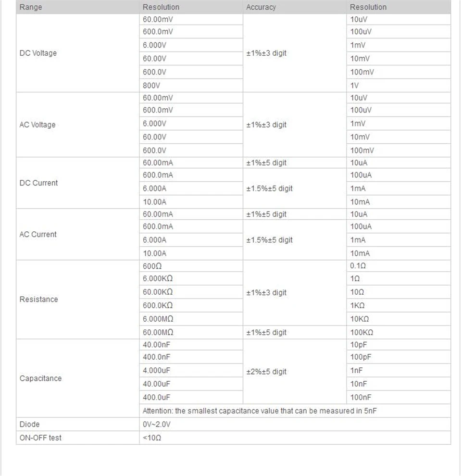Click the 0.1Ω resolution cell

pyautogui.click(x=399, y=265)
